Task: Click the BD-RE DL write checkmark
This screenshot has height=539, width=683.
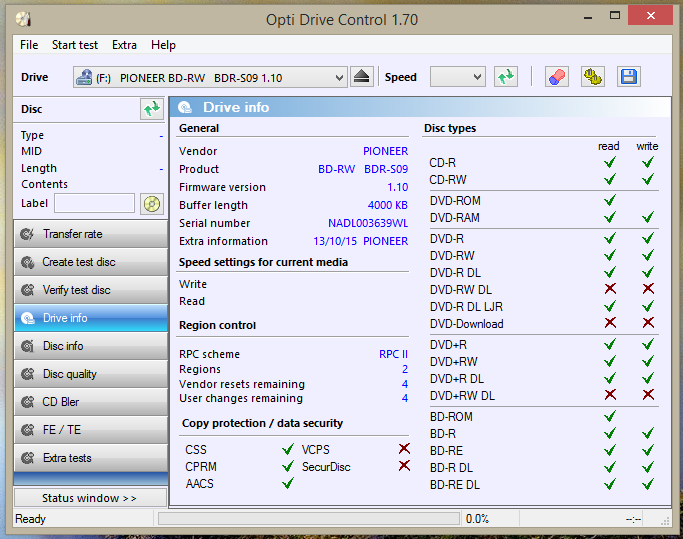Action: [x=648, y=484]
